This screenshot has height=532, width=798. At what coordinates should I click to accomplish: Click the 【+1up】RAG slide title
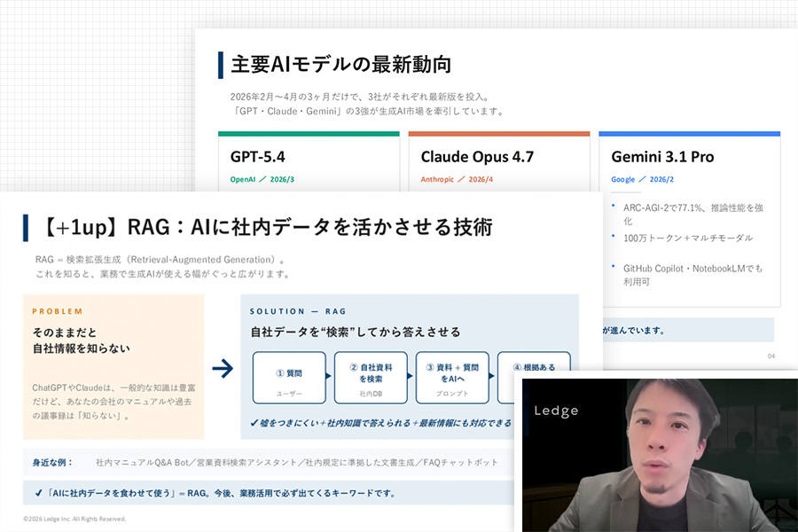point(266,227)
